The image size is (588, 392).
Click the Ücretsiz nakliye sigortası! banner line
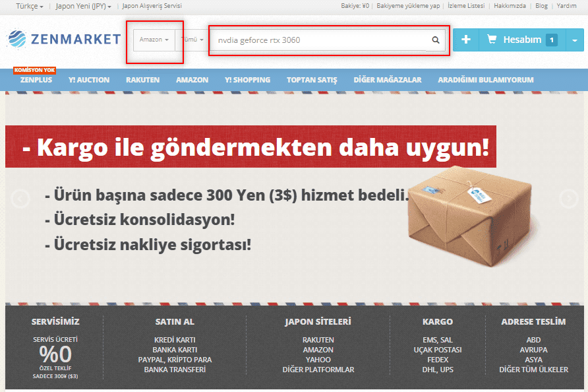coord(148,244)
